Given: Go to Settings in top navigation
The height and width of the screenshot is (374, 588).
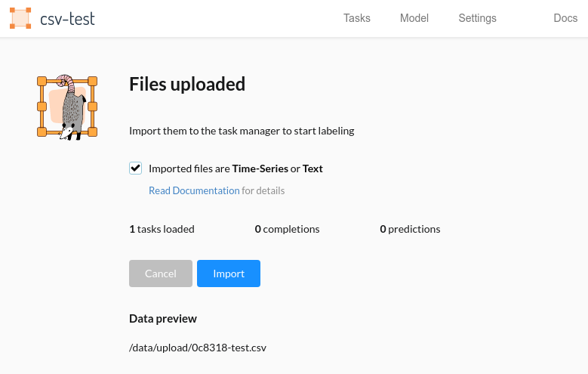Looking at the screenshot, I should pos(477,18).
